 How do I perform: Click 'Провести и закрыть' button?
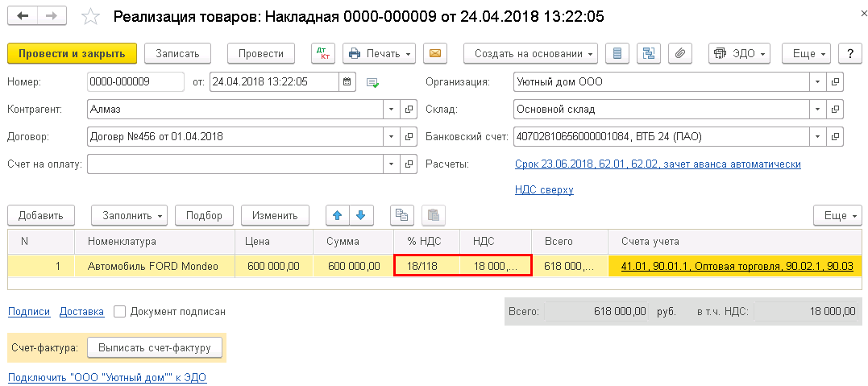click(x=72, y=54)
